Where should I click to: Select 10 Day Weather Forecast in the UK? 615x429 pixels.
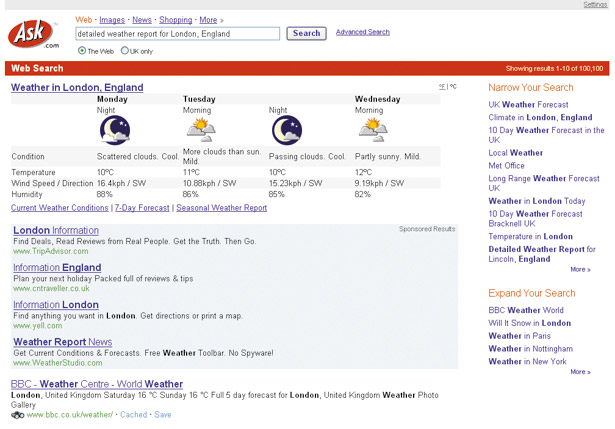click(x=546, y=135)
